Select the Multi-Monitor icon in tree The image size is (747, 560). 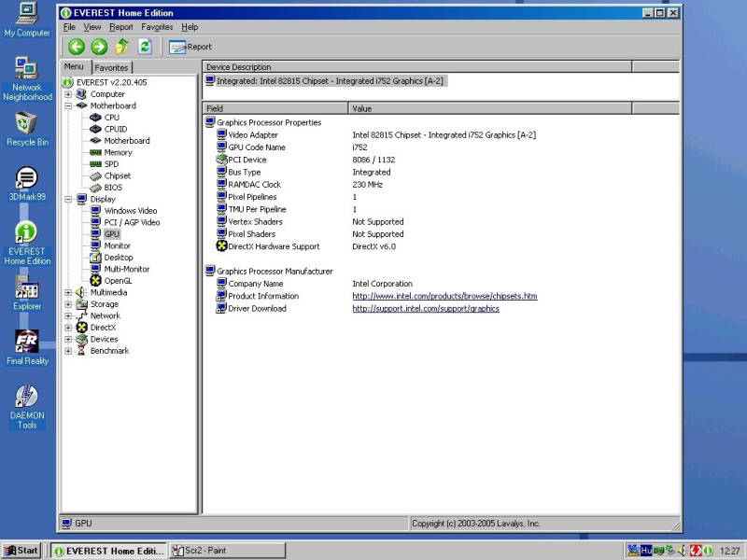tap(95, 269)
